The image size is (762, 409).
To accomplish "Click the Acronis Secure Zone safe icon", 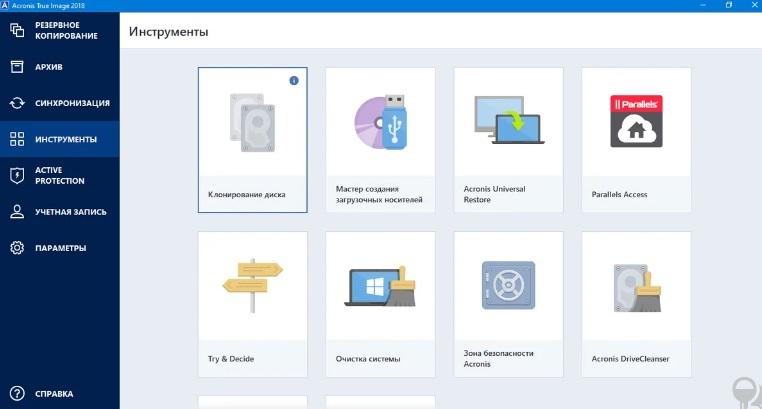I will pyautogui.click(x=508, y=285).
